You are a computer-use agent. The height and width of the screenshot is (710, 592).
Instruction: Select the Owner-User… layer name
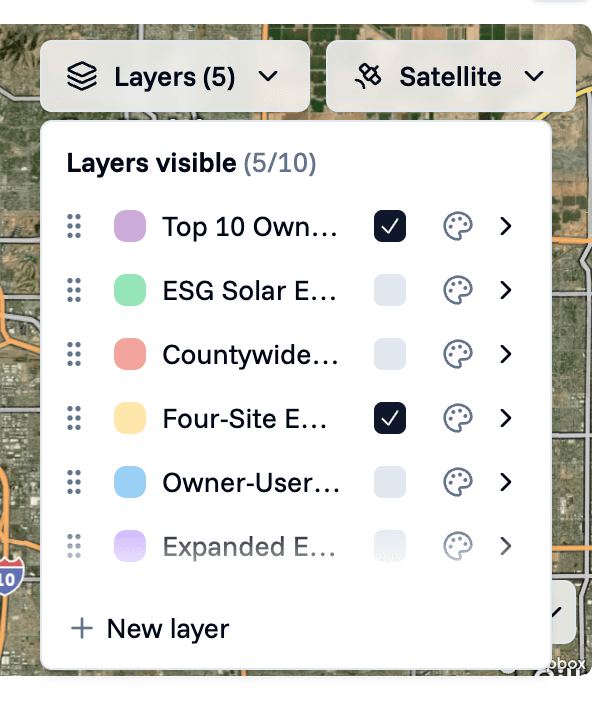coord(251,482)
